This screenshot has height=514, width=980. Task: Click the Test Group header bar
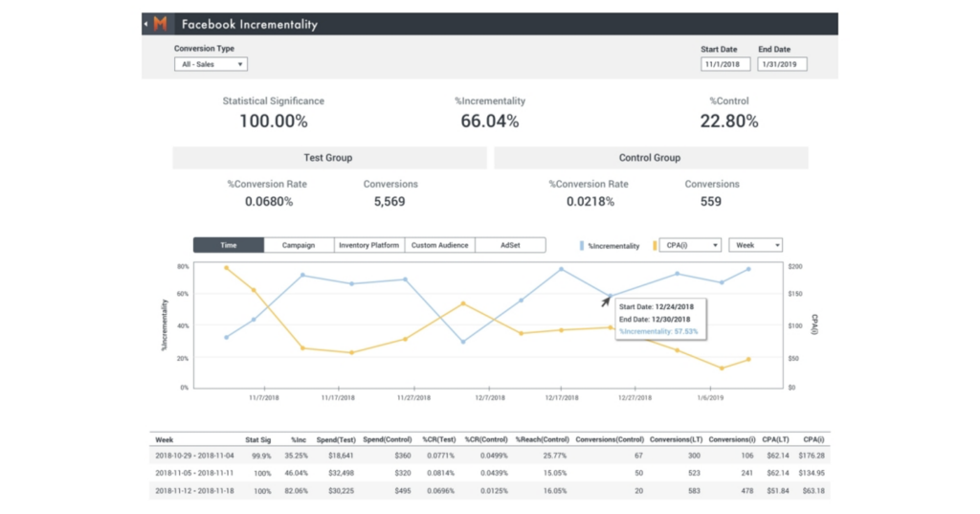[329, 158]
